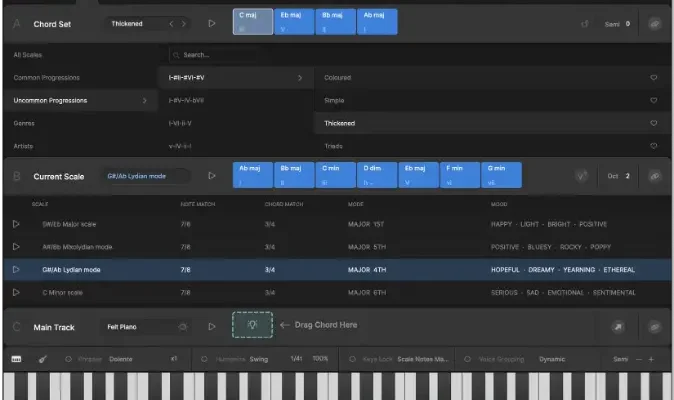Expand the G#/Ab Lydian mode scale dropdown

[x=148, y=176]
